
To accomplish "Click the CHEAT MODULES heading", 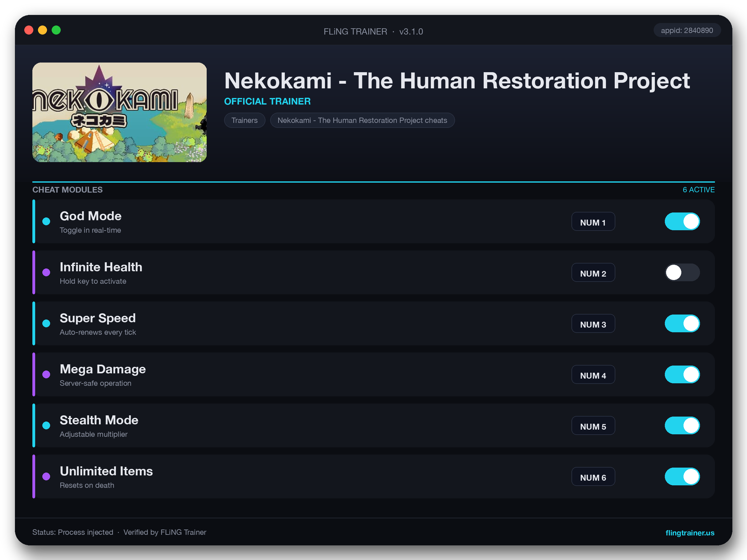I will coord(67,190).
